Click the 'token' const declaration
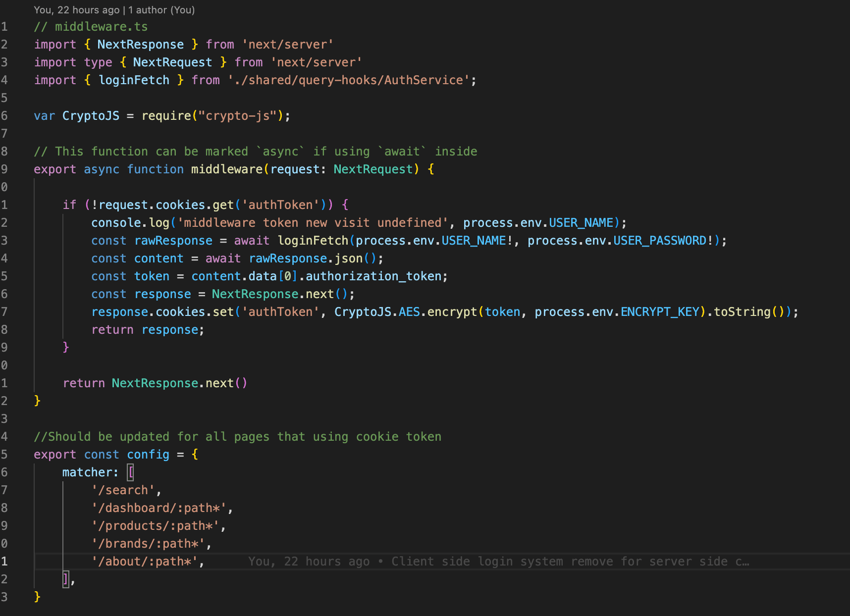The width and height of the screenshot is (850, 616). [x=152, y=276]
